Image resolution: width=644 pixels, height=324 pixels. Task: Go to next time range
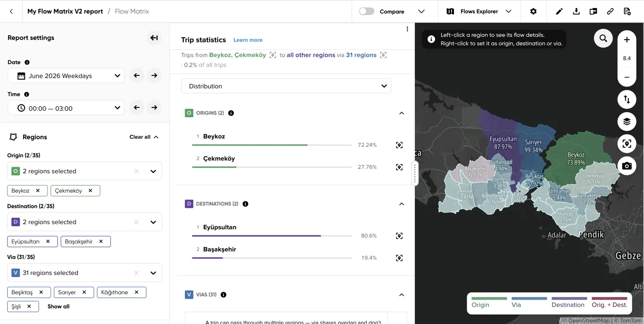[x=154, y=107]
